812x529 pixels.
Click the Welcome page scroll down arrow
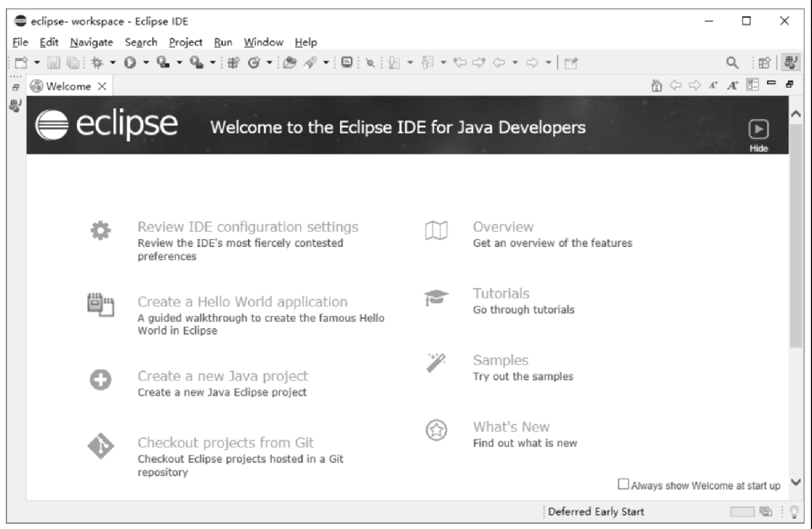click(x=795, y=482)
